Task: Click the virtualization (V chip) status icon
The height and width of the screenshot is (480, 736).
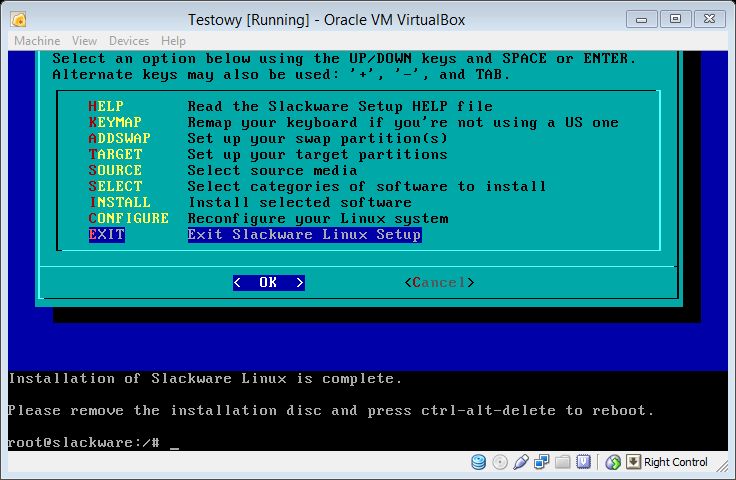Action: (x=583, y=462)
